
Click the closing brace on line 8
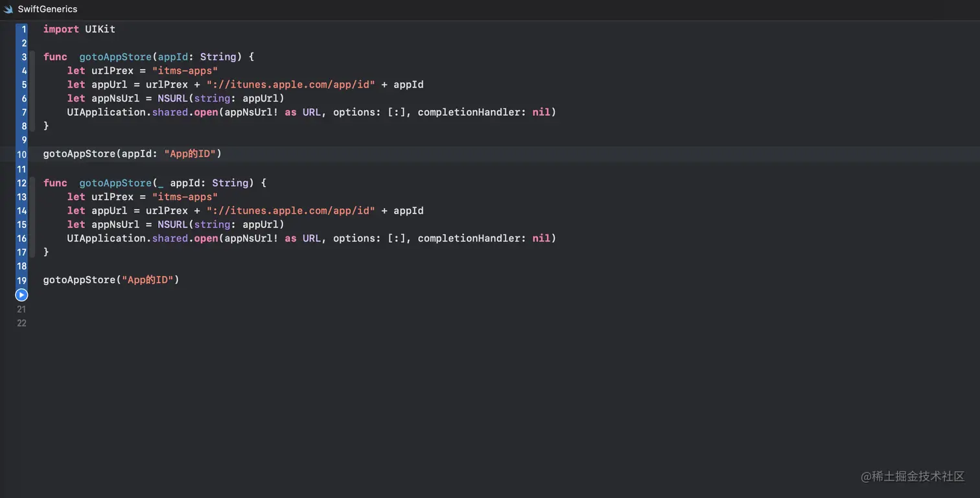pyautogui.click(x=46, y=126)
